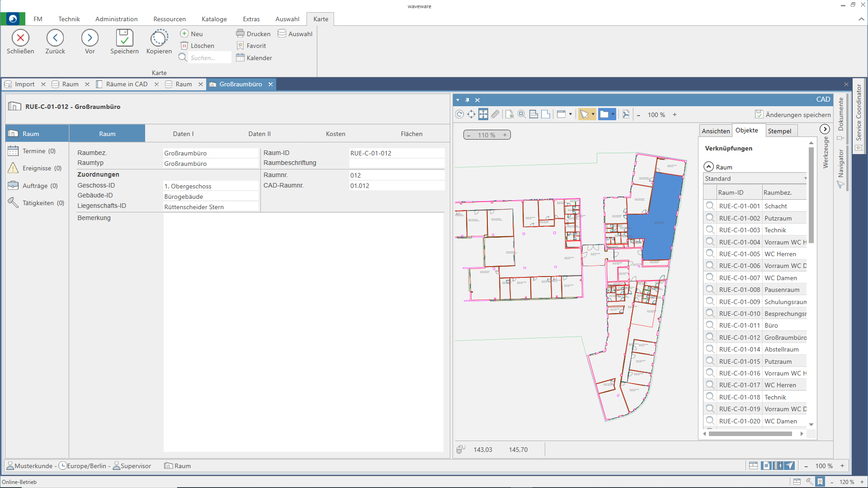
Task: Open the Administration menu
Action: click(116, 19)
